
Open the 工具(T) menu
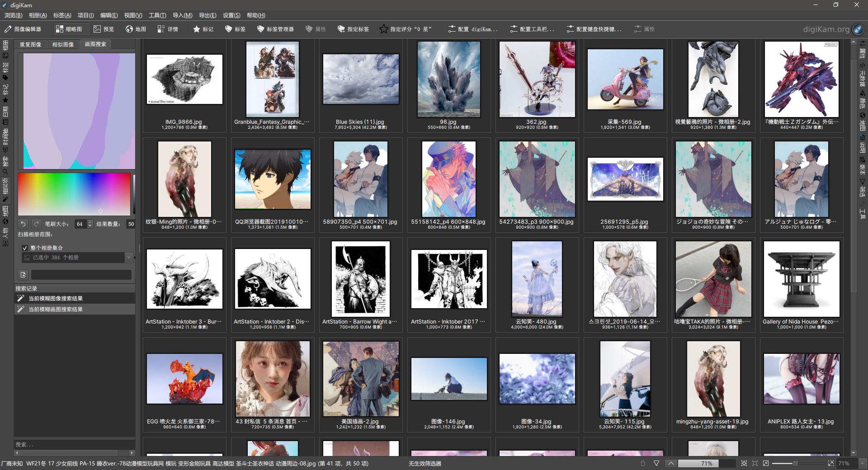[157, 15]
